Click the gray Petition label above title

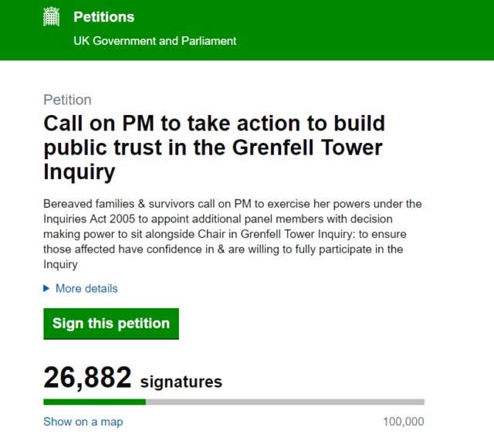click(x=67, y=100)
